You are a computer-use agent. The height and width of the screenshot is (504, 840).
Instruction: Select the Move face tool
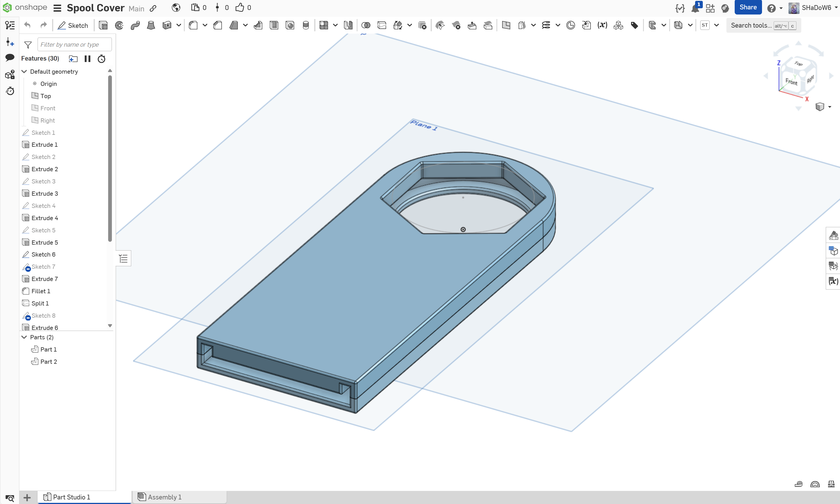pos(472,26)
